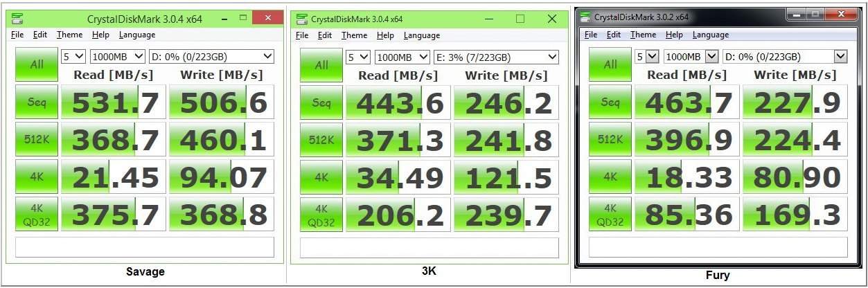Image resolution: width=868 pixels, height=288 pixels.
Task: Open the File menu in the Savage window
Action: click(17, 35)
